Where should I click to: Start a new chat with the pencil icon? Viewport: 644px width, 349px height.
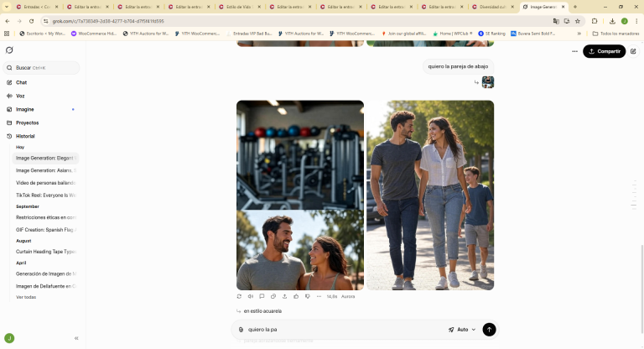(x=633, y=51)
